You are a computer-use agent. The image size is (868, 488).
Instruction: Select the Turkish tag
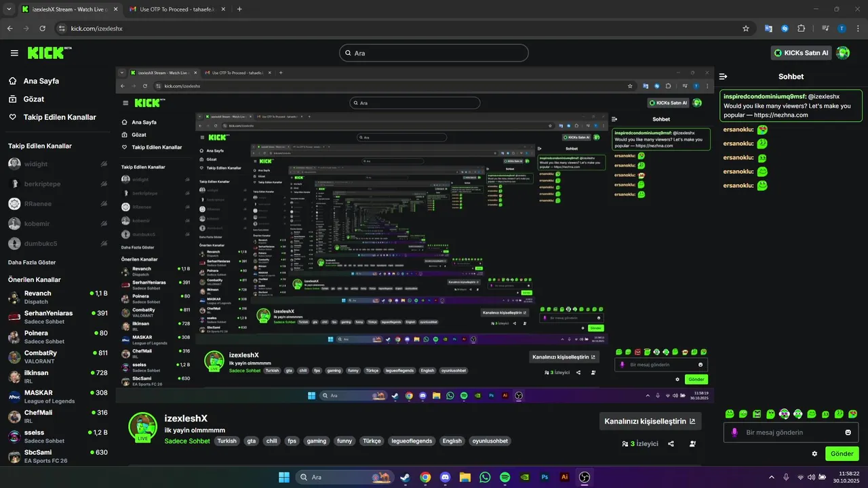tap(227, 441)
